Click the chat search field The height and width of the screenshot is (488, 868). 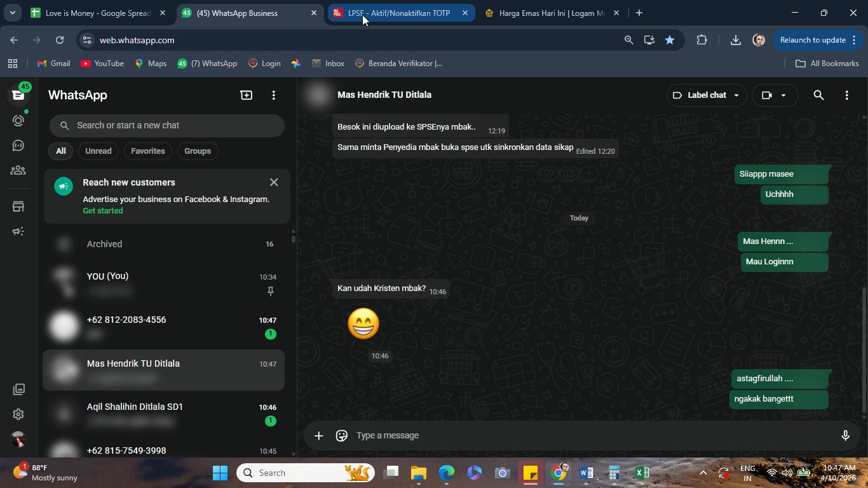tap(167, 125)
